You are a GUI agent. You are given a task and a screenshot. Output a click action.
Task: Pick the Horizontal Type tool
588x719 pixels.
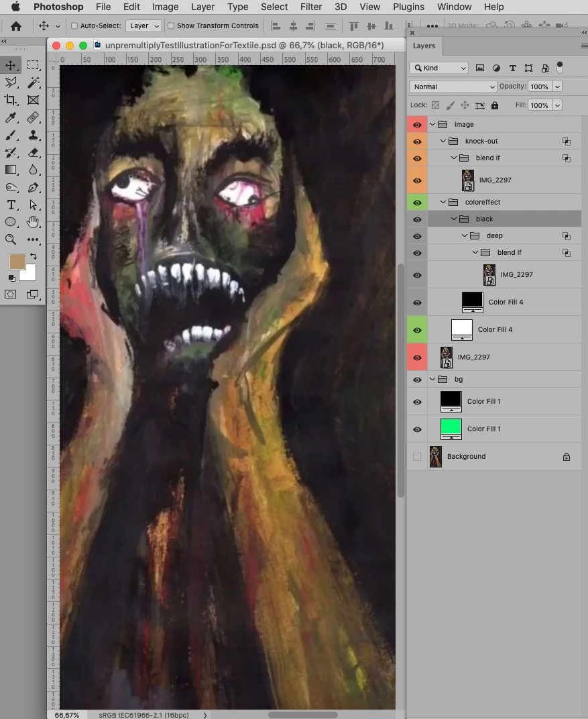11,205
